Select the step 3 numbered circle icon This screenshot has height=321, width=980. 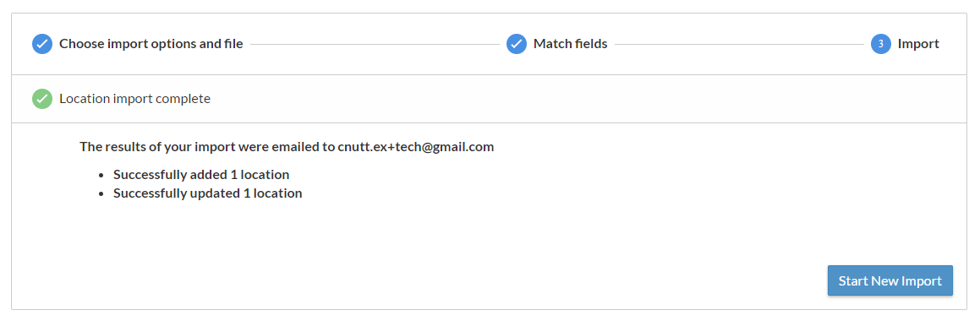point(880,44)
